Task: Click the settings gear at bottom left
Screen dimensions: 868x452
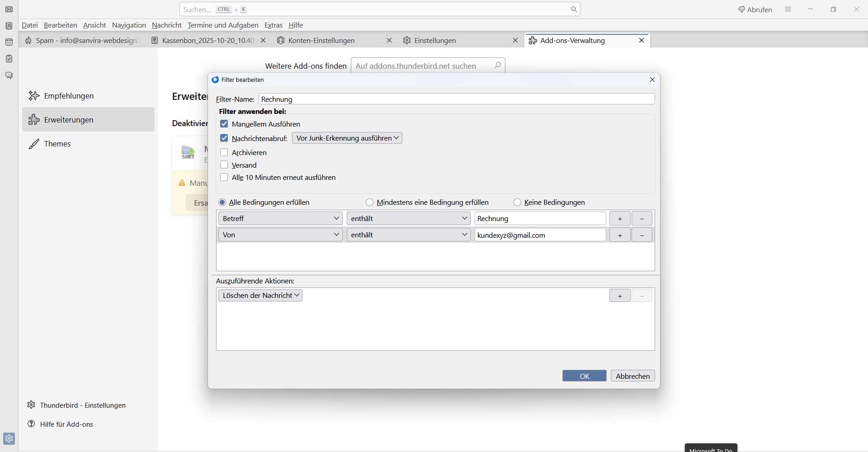Action: [9, 438]
